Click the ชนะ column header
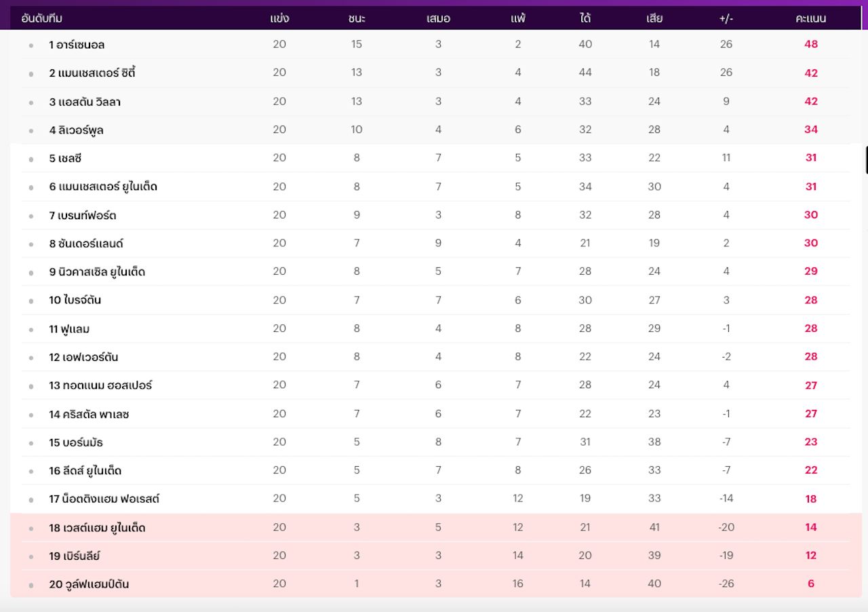 click(x=357, y=18)
